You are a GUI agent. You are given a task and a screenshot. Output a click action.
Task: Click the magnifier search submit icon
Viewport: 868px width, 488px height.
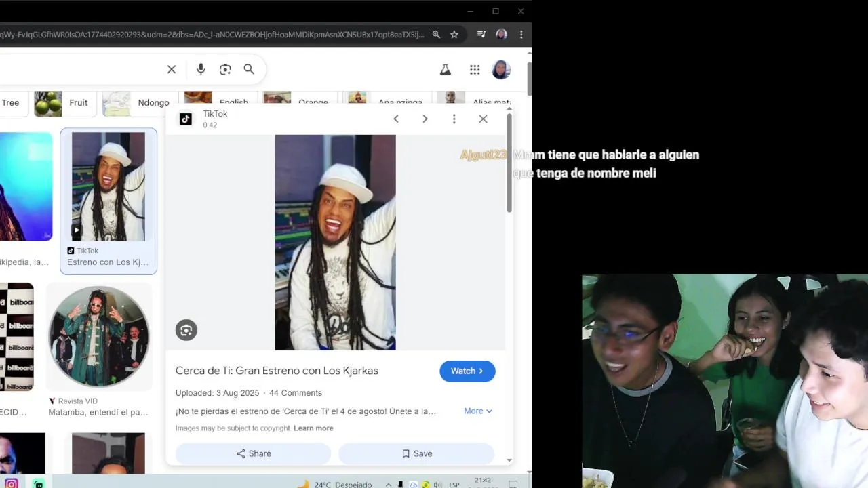point(249,69)
